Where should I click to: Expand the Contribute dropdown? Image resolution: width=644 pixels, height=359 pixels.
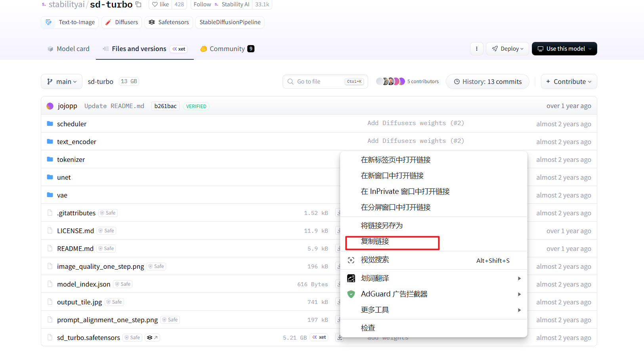coord(569,82)
